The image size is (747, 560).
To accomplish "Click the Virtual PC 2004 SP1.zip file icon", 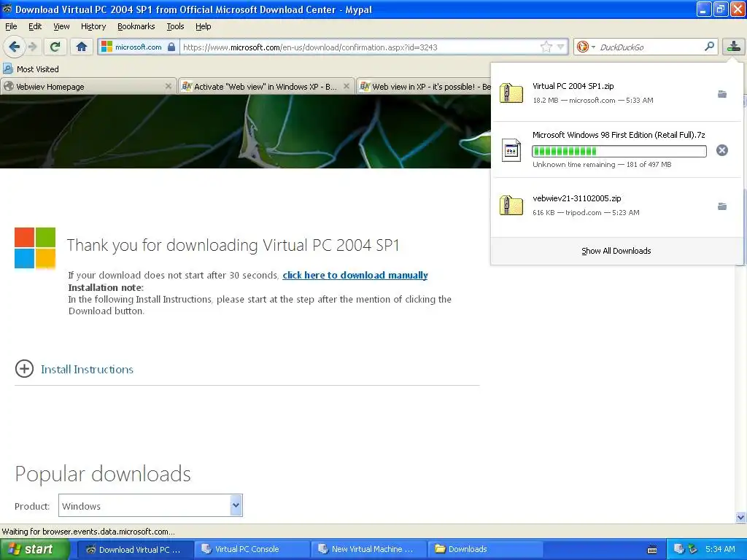I will [511, 93].
